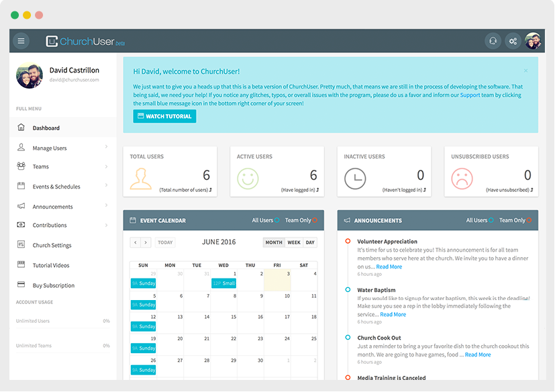
Task: Select All Users radio in Announcements
Action: pos(491,220)
